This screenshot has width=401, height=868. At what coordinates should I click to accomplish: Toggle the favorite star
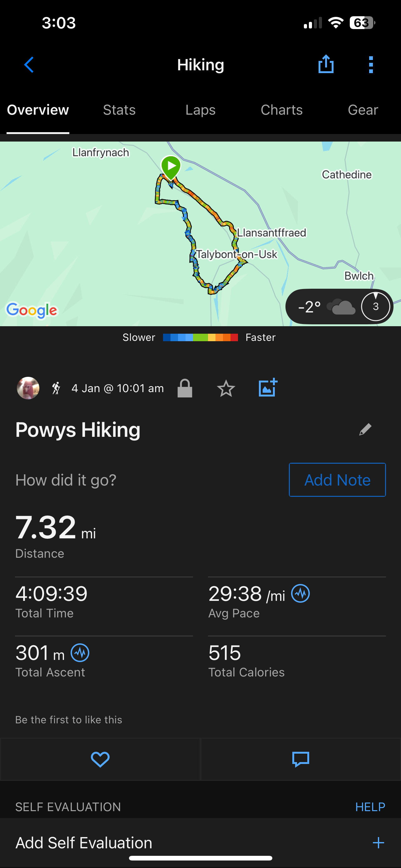click(226, 388)
